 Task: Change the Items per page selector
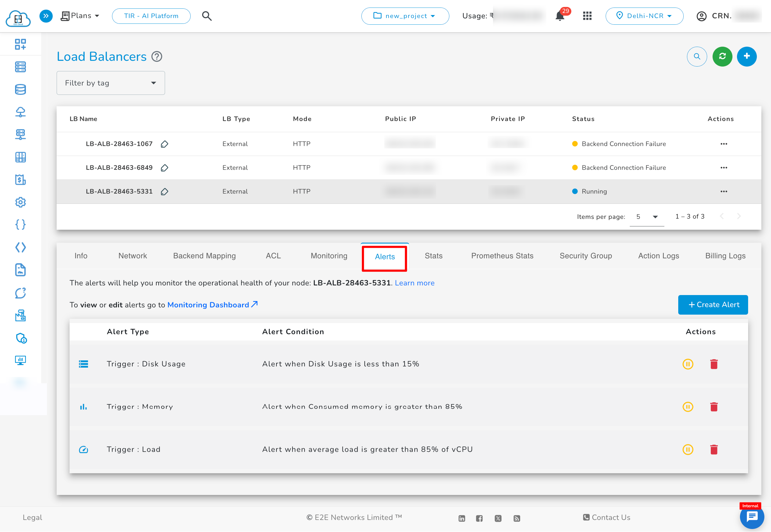[646, 217]
